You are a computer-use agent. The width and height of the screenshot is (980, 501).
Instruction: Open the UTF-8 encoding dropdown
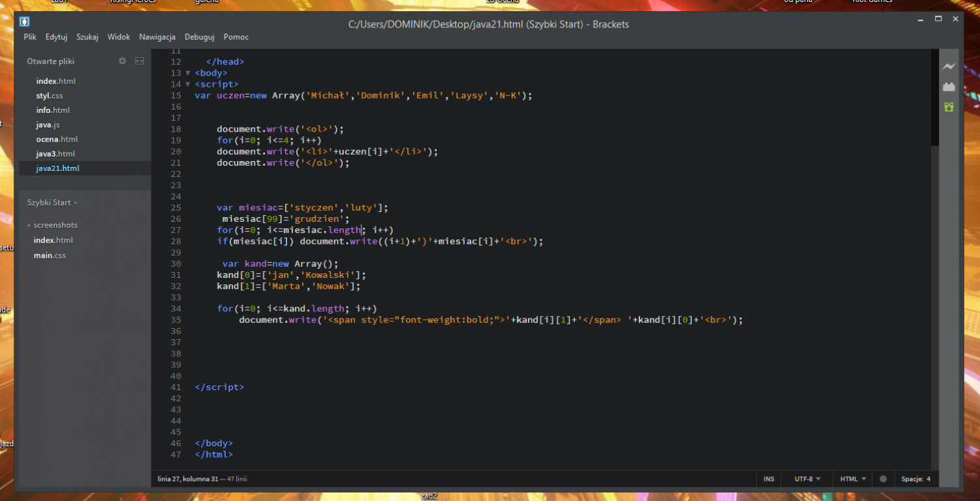[808, 479]
